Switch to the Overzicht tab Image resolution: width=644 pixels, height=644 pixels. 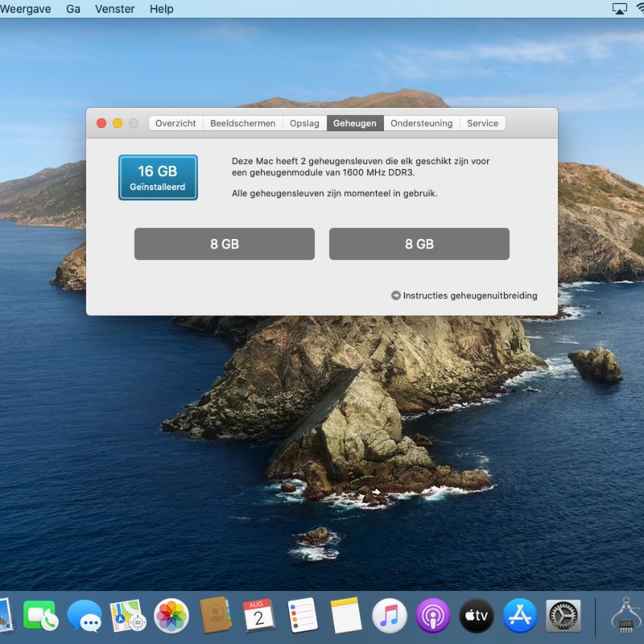pyautogui.click(x=175, y=123)
